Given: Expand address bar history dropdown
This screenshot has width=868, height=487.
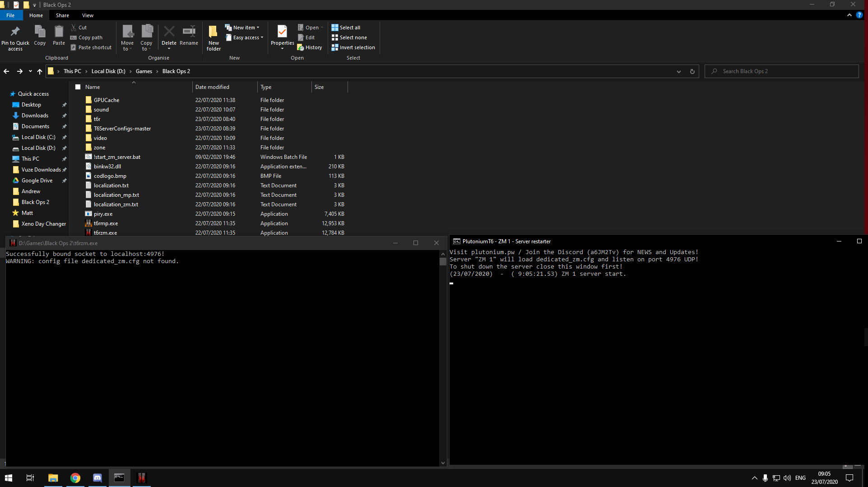Looking at the screenshot, I should tap(678, 71).
